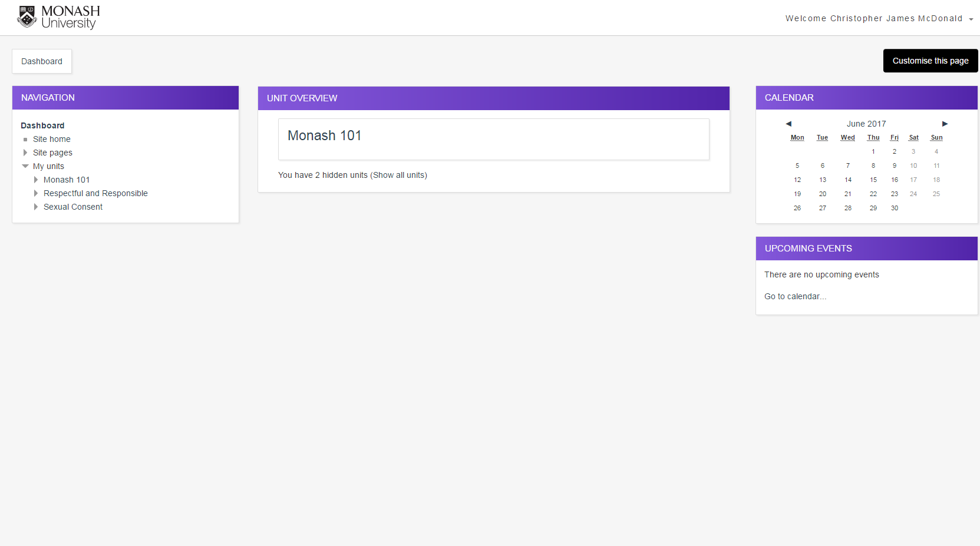Viewport: 980px width, 546px height.
Task: Switch to the Dashboard breadcrumb tab
Action: [41, 61]
